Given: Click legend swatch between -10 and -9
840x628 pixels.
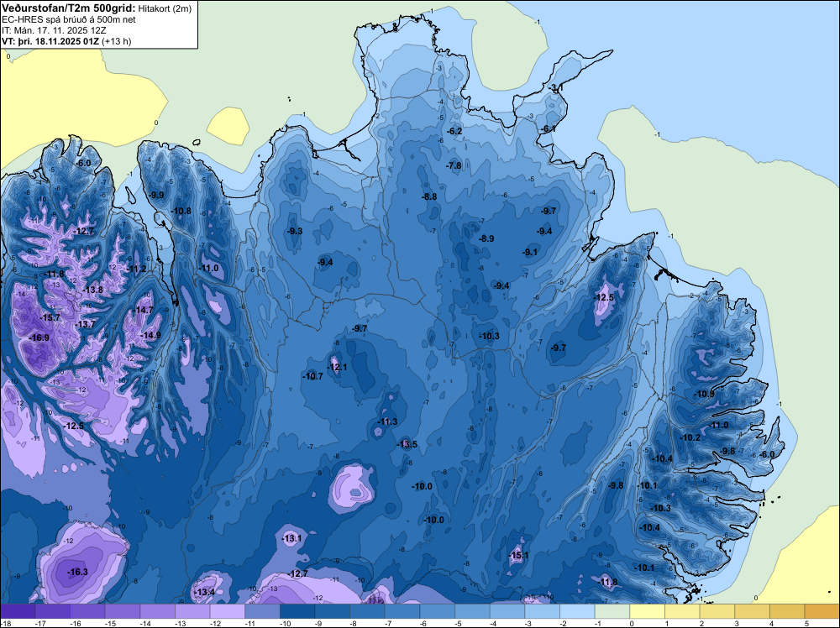Looking at the screenshot, I should coord(297,611).
